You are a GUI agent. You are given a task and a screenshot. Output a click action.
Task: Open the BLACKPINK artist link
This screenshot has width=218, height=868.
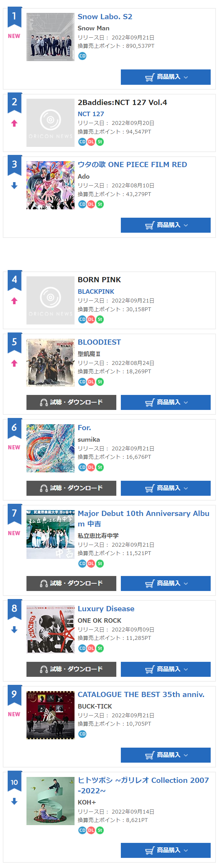96,292
